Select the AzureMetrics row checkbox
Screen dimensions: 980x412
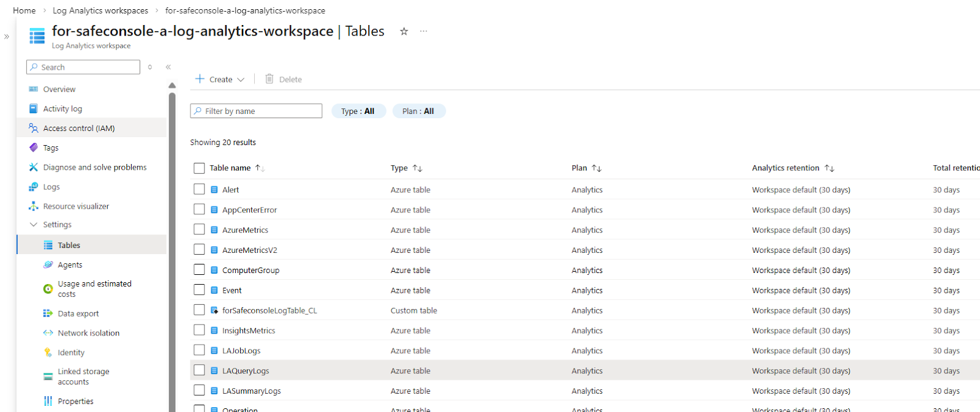[x=199, y=230]
